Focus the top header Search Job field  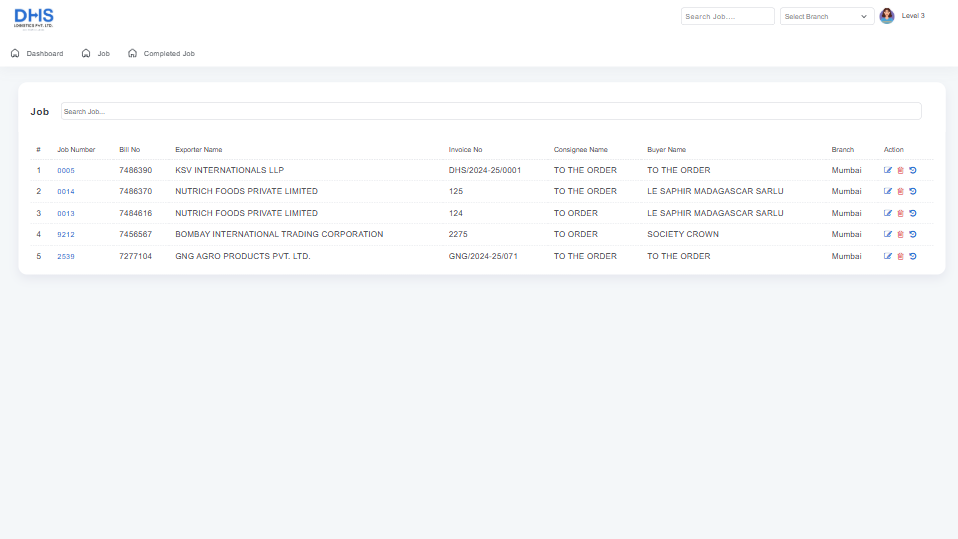tap(727, 16)
